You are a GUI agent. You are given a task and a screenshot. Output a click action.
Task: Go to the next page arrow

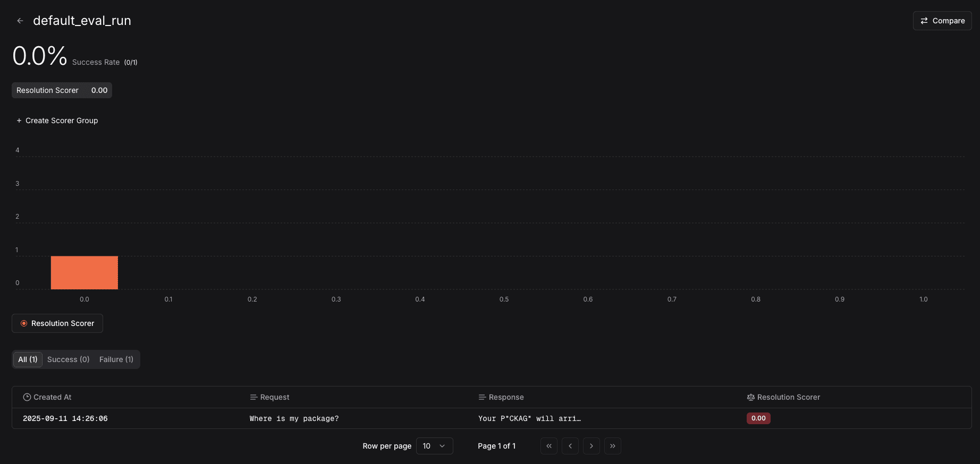click(591, 446)
